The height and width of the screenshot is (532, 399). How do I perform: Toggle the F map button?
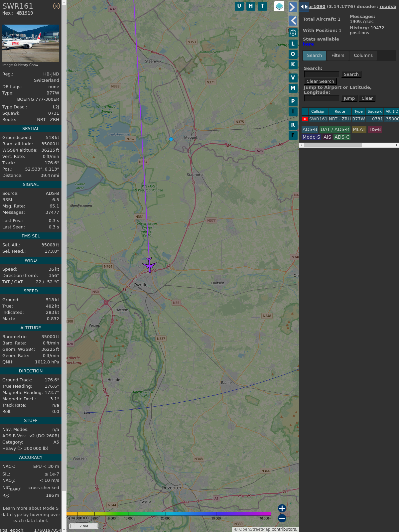[293, 135]
